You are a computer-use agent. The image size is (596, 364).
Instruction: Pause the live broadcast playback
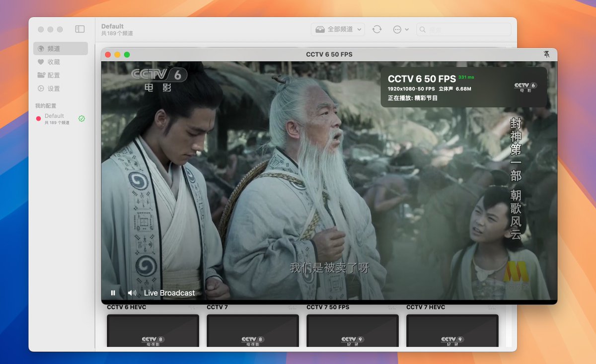(x=113, y=293)
